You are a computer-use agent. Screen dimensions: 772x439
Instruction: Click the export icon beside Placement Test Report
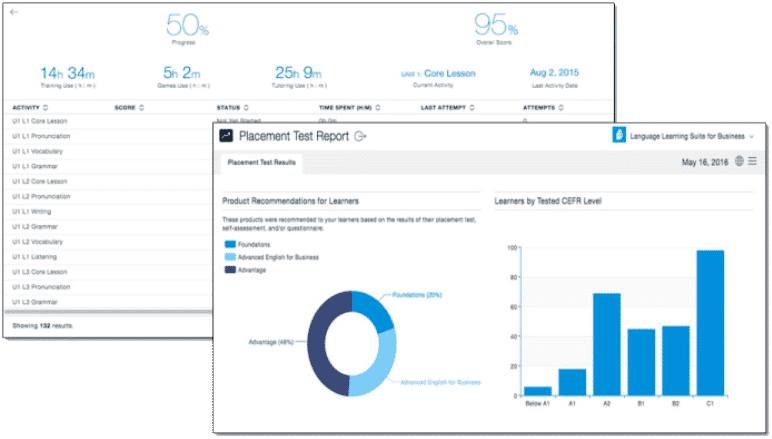(361, 136)
